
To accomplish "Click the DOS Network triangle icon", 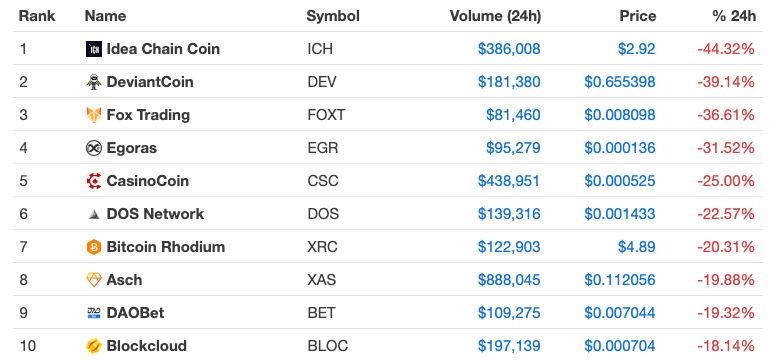I will click(94, 214).
